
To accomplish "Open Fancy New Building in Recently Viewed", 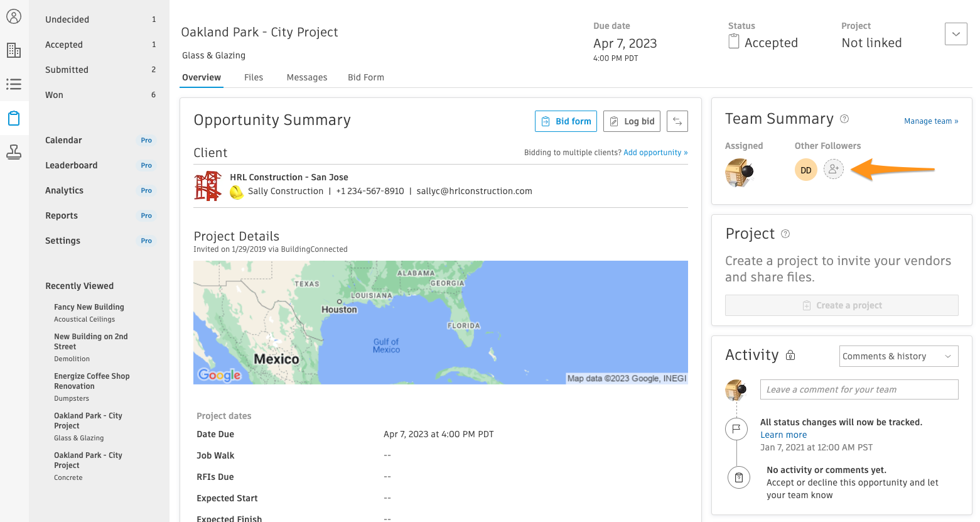I will point(89,307).
